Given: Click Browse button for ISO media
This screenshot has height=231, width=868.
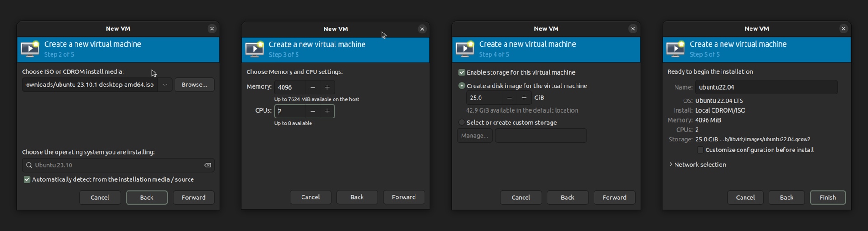Looking at the screenshot, I should pos(194,85).
